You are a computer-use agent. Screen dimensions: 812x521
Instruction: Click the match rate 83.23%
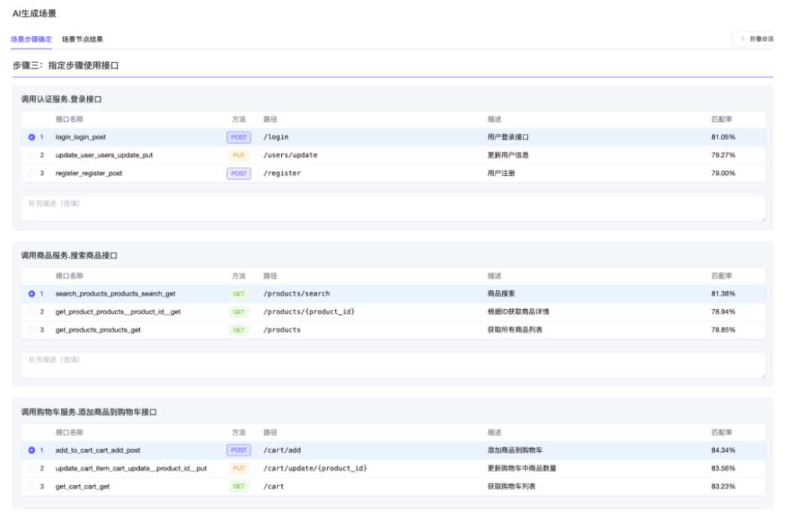723,487
